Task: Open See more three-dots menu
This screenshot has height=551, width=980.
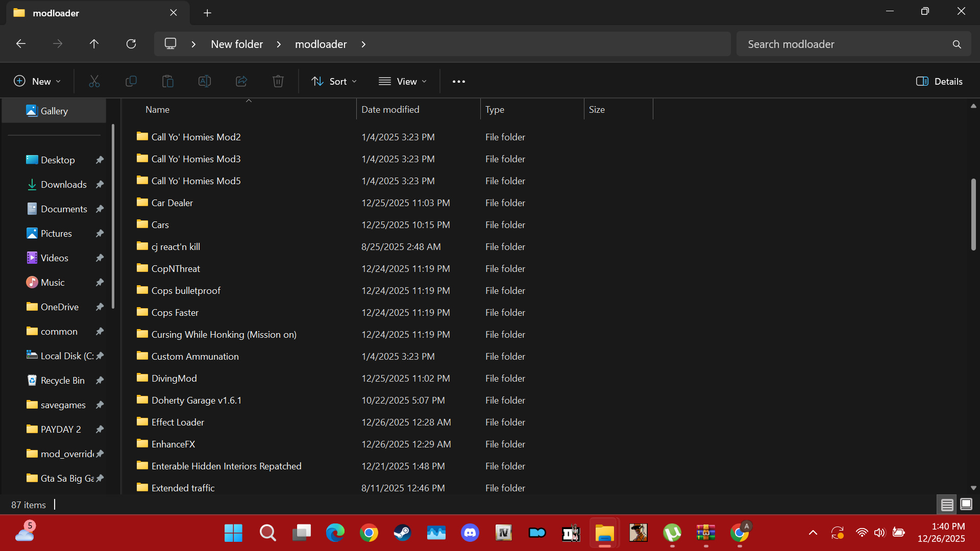Action: click(458, 82)
